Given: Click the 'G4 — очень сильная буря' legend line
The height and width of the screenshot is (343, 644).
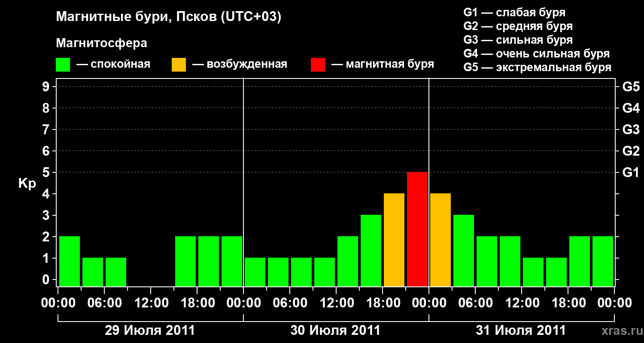Looking at the screenshot, I should coord(536,54).
